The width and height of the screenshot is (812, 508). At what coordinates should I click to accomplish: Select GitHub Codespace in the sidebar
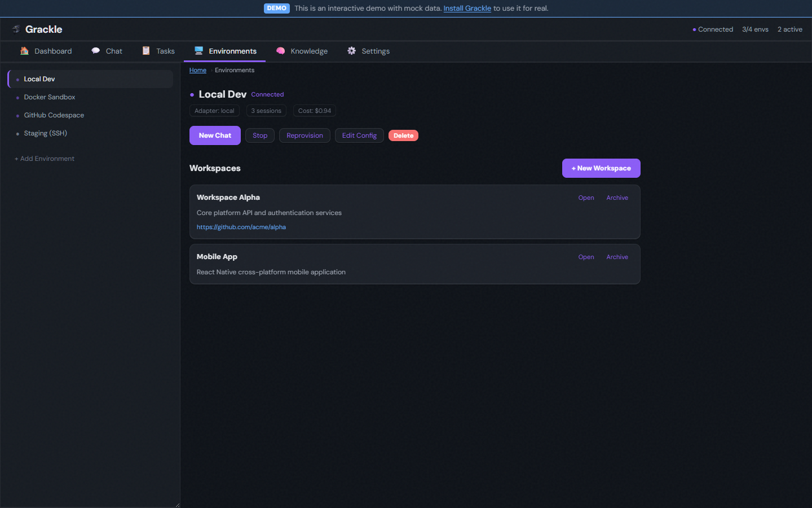[54, 115]
